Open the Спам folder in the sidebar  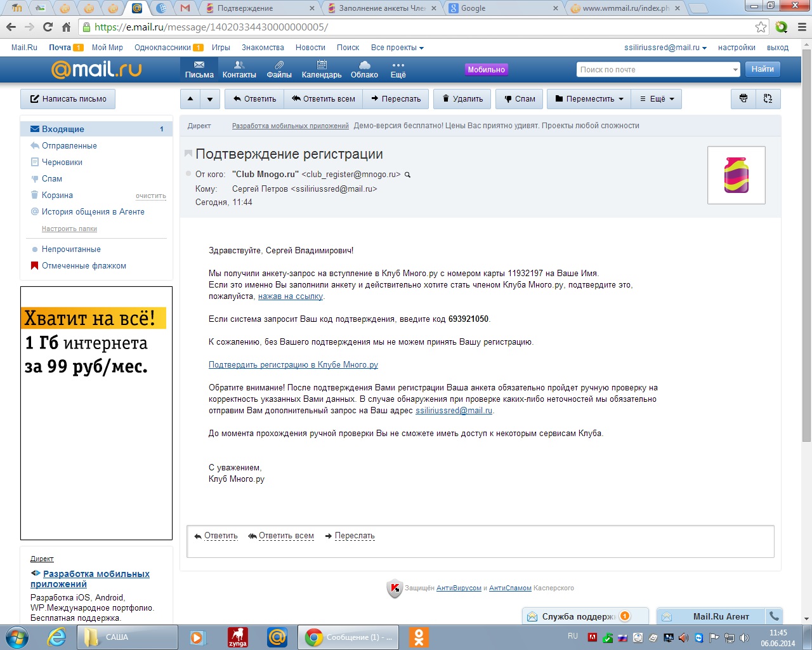pos(52,178)
